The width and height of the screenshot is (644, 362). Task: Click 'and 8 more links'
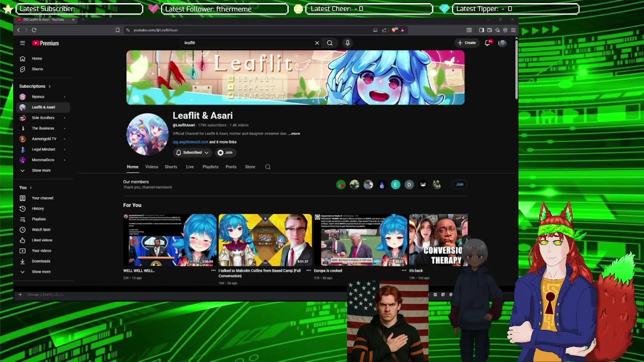(x=223, y=142)
